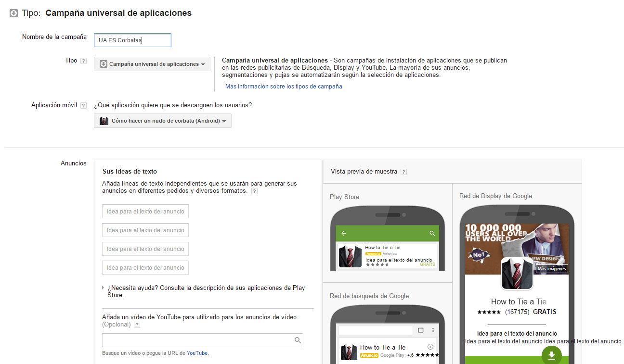Click the tie app icon in Play Store preview

point(350,256)
